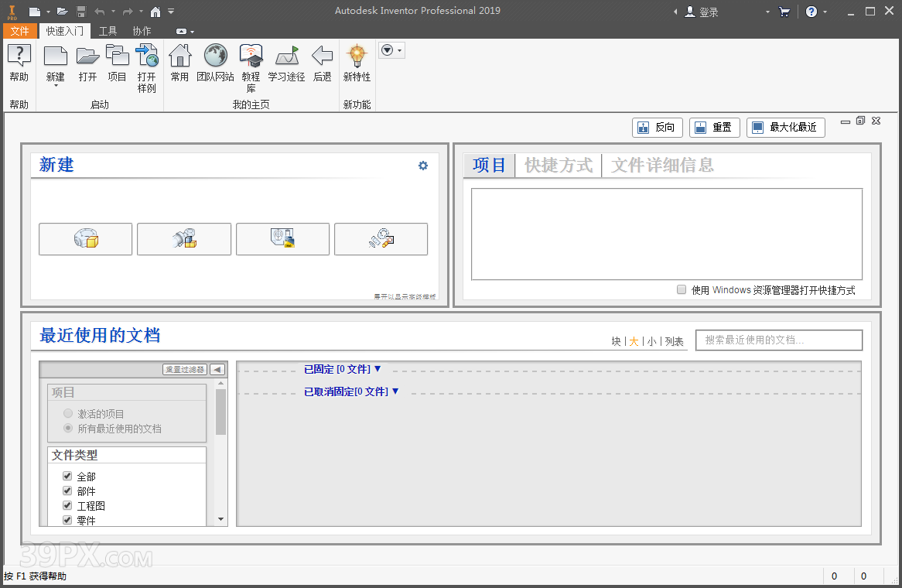Open Learning Path (学习途径) icon
This screenshot has width=902, height=588.
(x=286, y=56)
